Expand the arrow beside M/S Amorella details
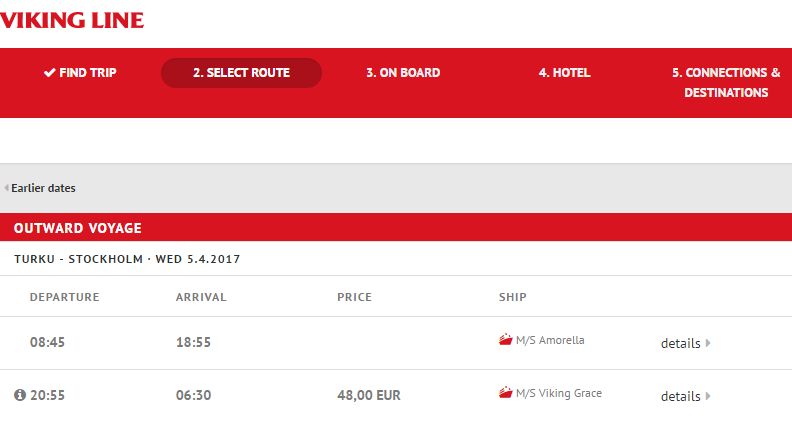The height and width of the screenshot is (422, 792). coord(708,343)
